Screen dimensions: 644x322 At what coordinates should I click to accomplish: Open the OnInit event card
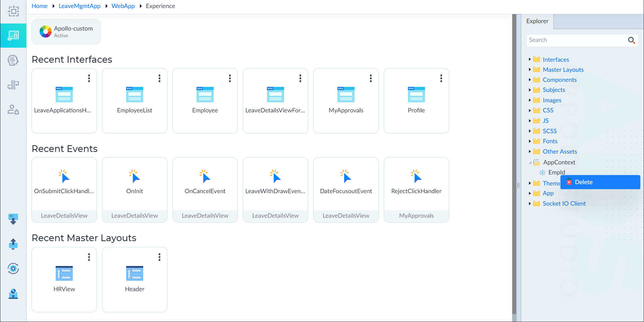point(135,190)
